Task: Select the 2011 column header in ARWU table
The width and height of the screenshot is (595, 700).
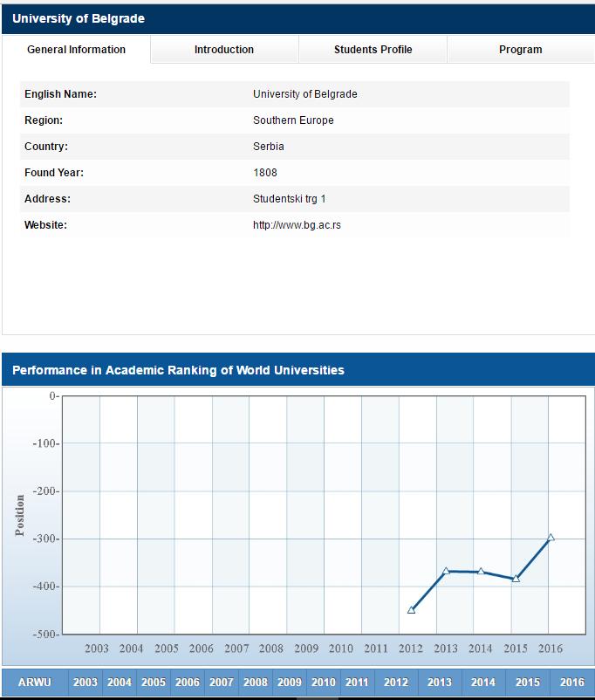Action: coord(357,683)
